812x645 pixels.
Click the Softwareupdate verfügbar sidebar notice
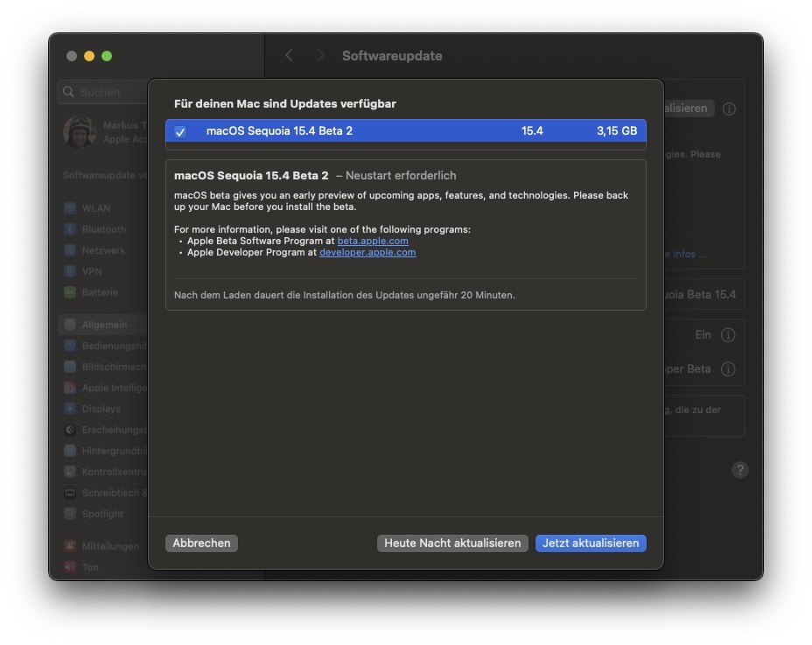[x=105, y=175]
